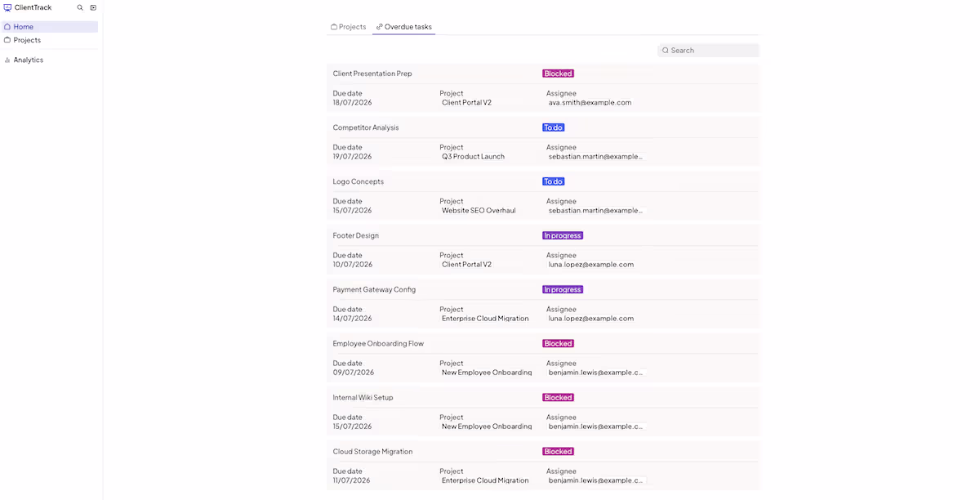Click Blocked badge on Employee Onboarding Flow
Viewport: 980px width, 500px height.
pyautogui.click(x=558, y=343)
